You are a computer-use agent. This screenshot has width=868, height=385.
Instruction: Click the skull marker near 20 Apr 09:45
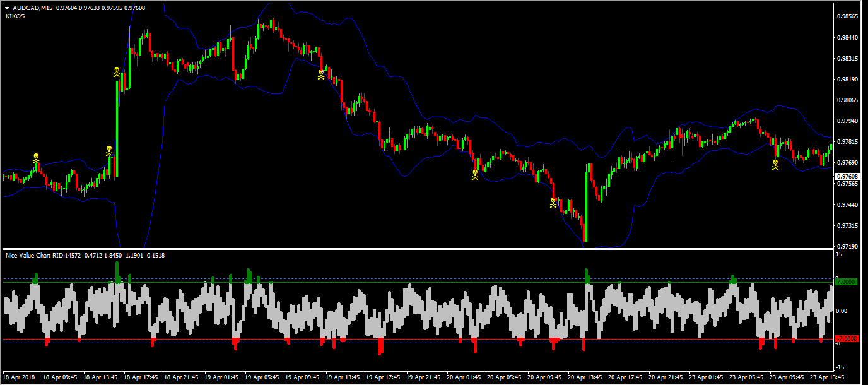click(553, 203)
